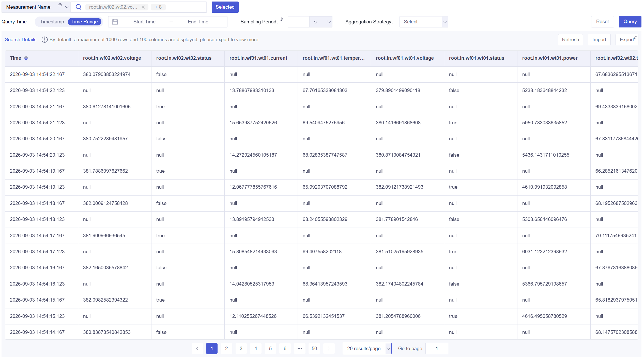644x357 pixels.
Task: Go to page 1
Action: tap(212, 349)
